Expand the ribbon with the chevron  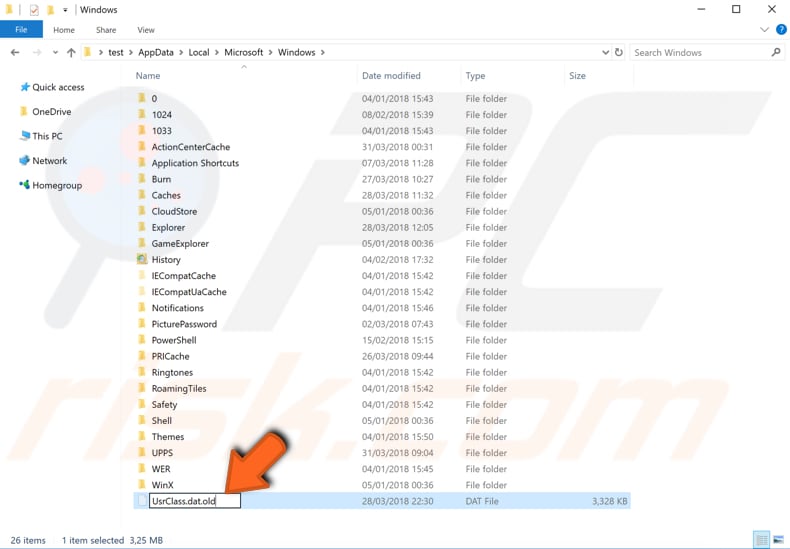(764, 30)
